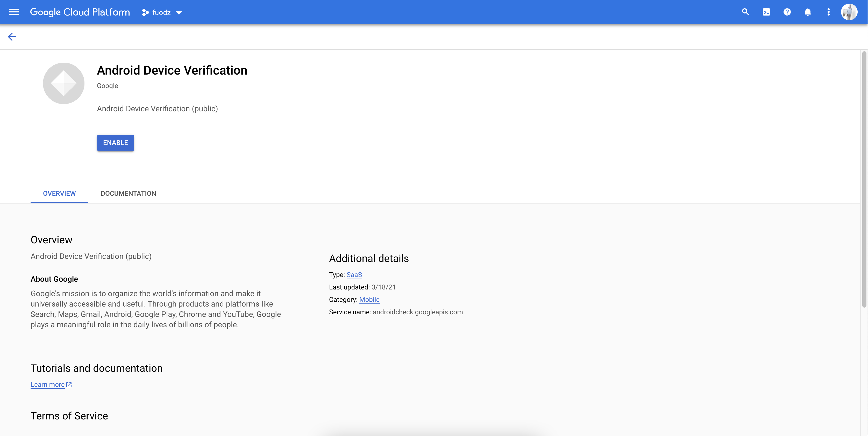Go back using the arrow icon
The width and height of the screenshot is (868, 436).
12,37
